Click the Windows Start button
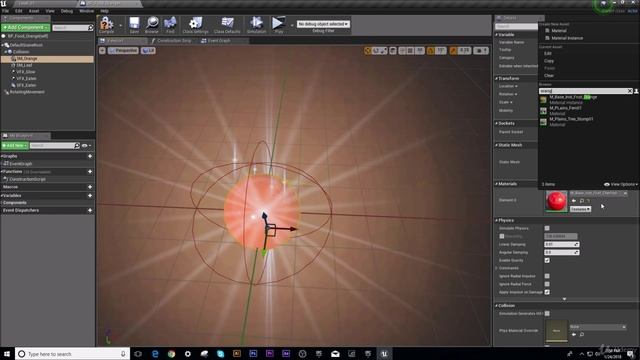The image size is (640, 360). click(7, 353)
